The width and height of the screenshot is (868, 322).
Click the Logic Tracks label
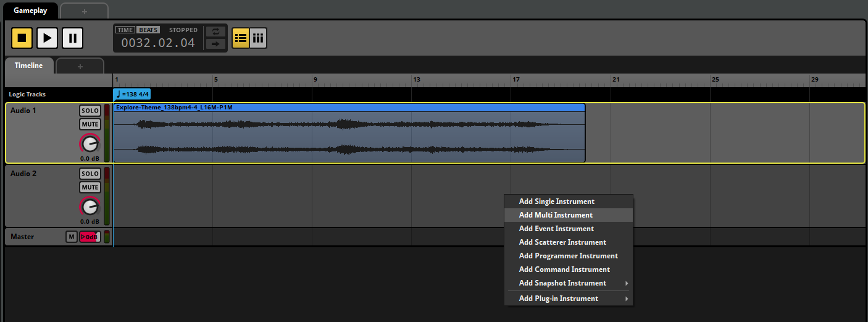[x=27, y=95]
